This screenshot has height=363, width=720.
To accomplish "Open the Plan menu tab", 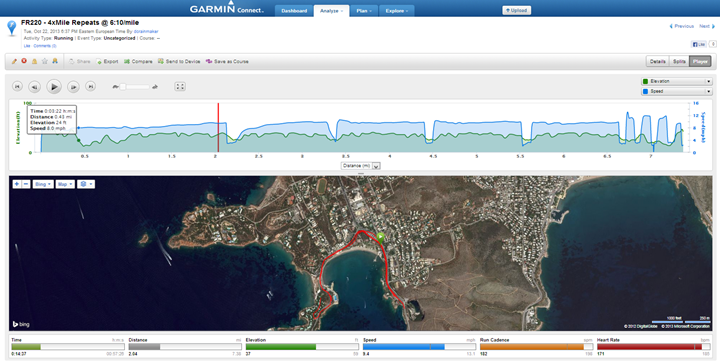I will 364,11.
